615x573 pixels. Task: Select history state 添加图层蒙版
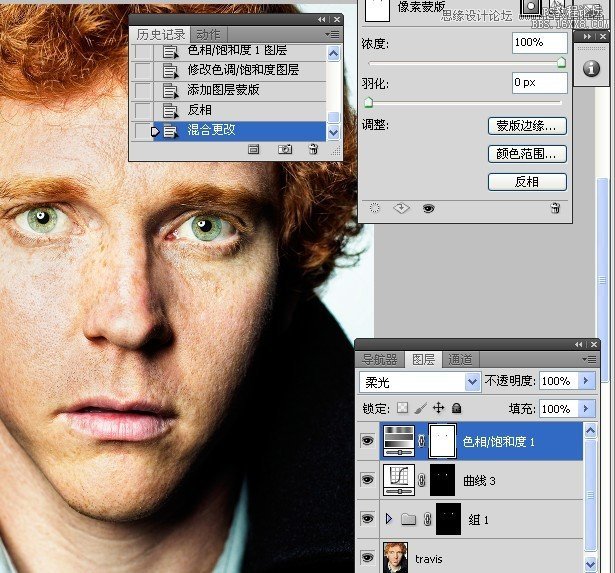coord(239,91)
